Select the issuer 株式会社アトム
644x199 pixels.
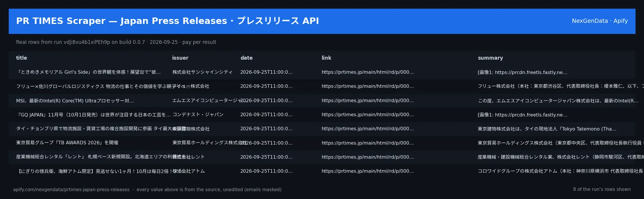pos(189,171)
